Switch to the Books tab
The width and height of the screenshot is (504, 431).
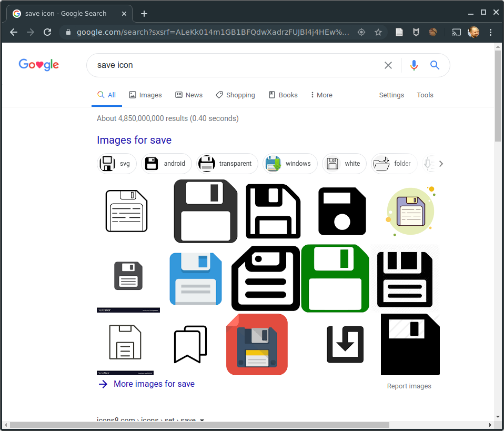283,95
